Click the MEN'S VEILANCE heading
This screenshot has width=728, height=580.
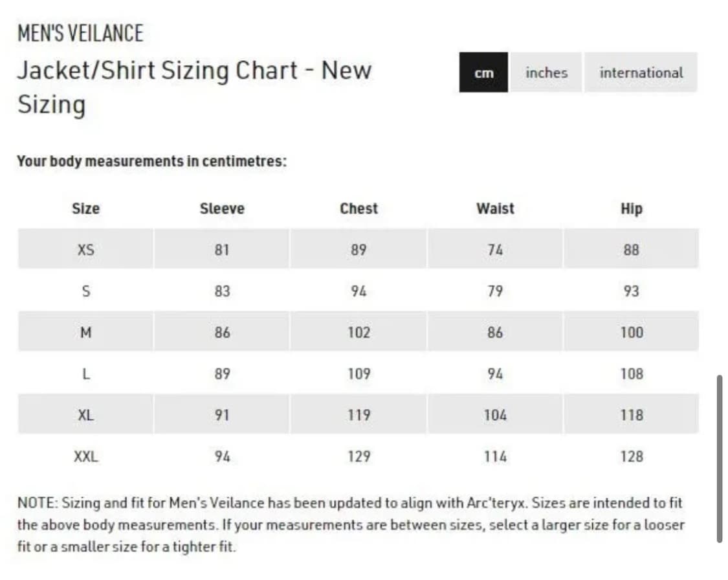click(80, 33)
